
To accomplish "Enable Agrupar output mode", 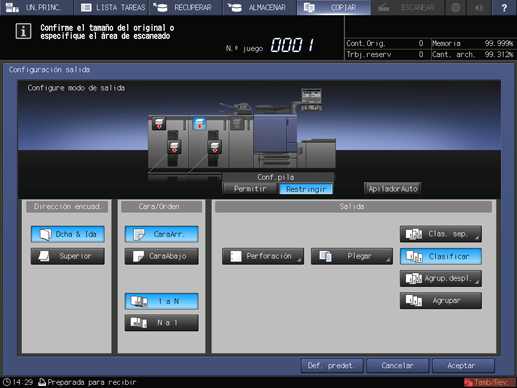I will coord(441,301).
